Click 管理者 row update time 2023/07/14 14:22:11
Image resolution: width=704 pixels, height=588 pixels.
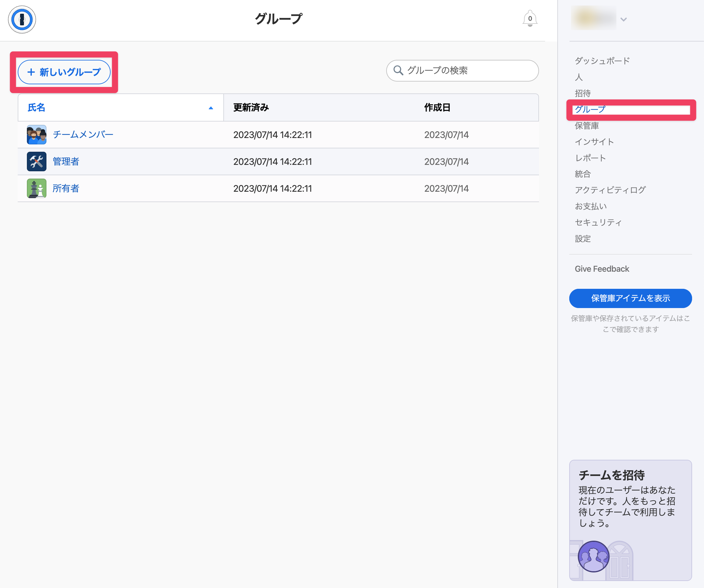pyautogui.click(x=273, y=162)
